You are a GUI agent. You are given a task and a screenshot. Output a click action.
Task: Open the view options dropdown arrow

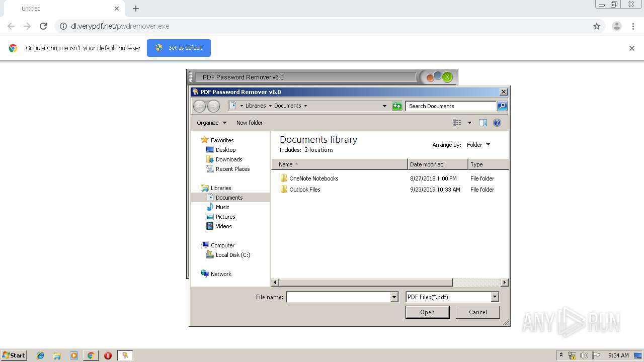point(469,123)
